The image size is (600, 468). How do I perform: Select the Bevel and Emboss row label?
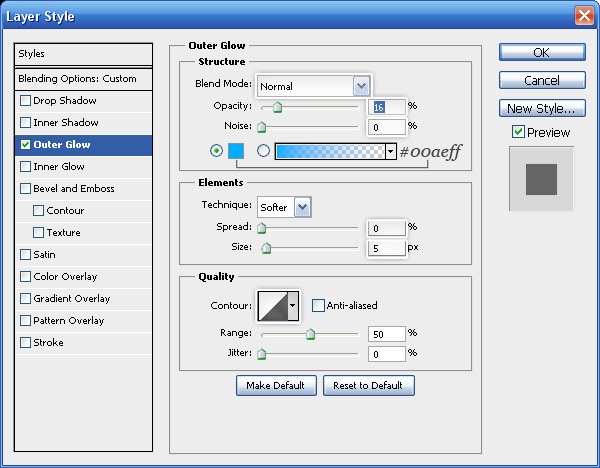coord(74,189)
